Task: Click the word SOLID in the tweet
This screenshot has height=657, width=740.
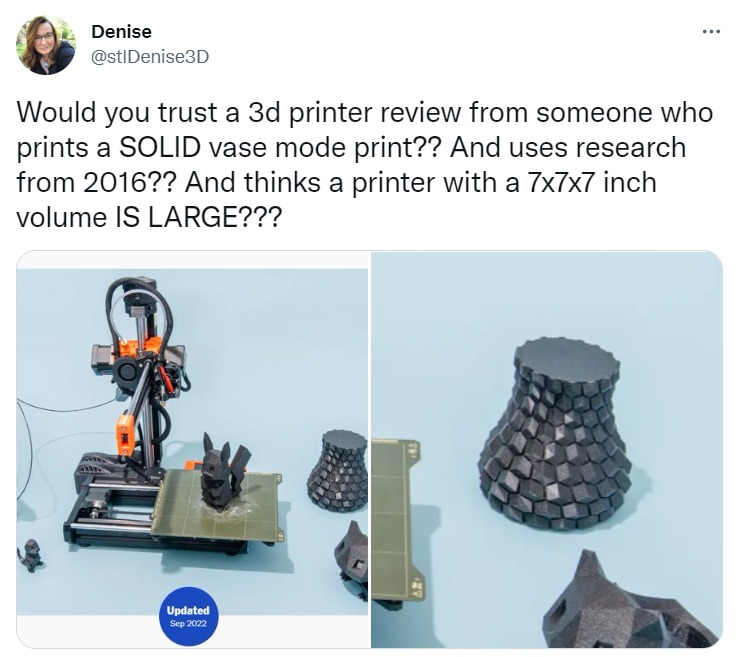Action: tap(160, 147)
